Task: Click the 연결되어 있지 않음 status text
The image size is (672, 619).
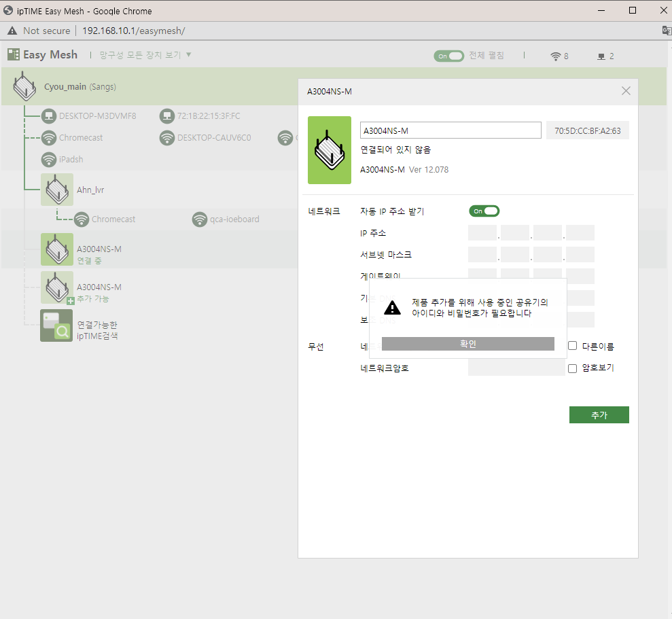Action: [x=395, y=149]
